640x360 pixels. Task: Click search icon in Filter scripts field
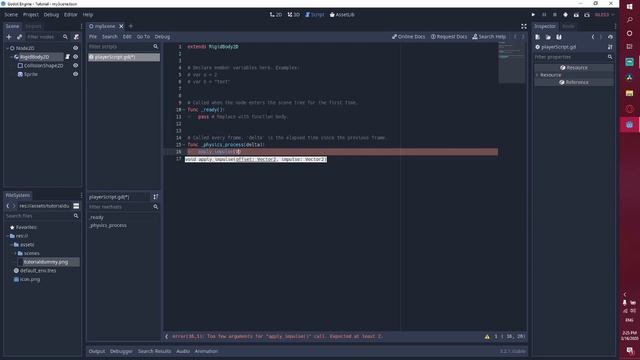coord(156,47)
